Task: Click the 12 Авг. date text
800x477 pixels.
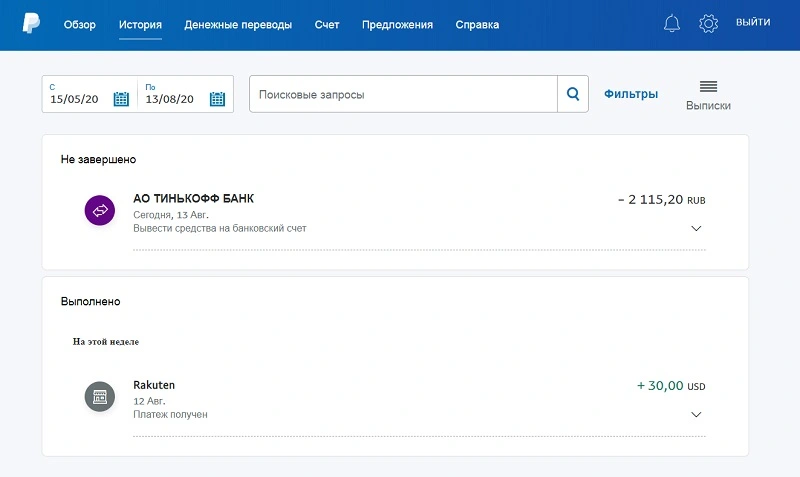Action: point(149,401)
